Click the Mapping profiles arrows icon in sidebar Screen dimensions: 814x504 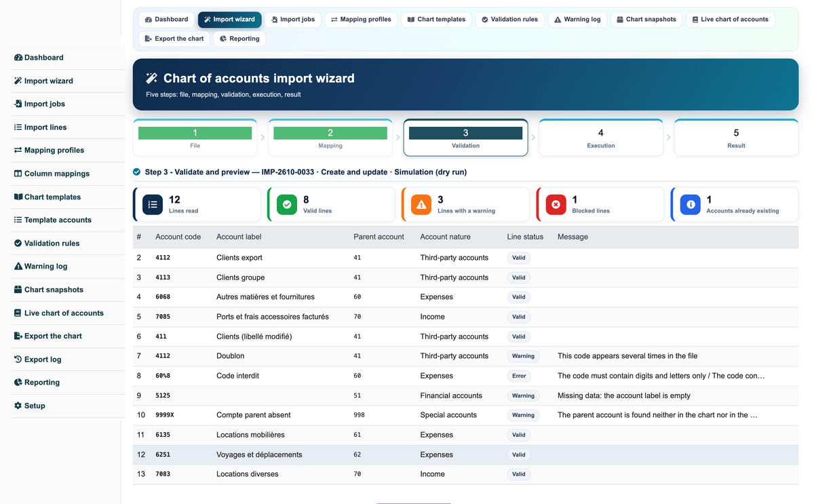click(x=18, y=151)
